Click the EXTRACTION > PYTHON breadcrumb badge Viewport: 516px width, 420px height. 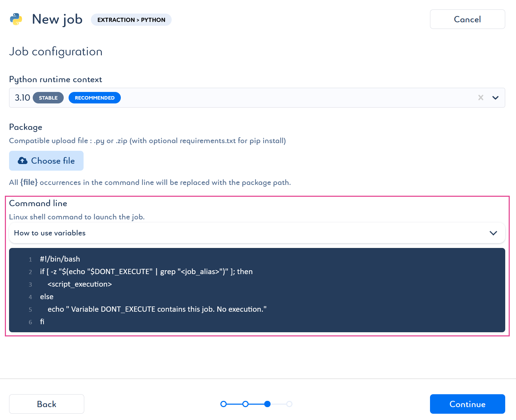(x=131, y=20)
